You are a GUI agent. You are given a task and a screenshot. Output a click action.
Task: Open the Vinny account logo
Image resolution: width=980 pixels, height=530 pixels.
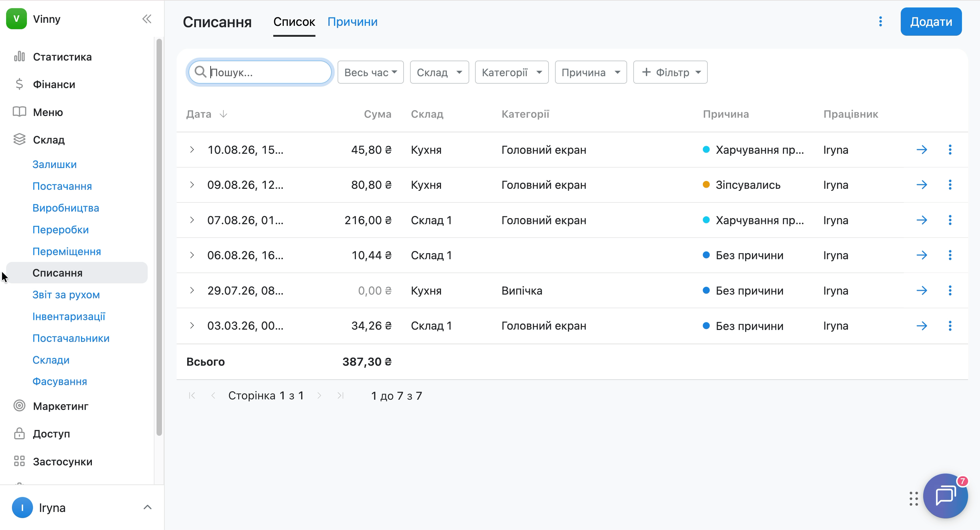[x=16, y=19]
